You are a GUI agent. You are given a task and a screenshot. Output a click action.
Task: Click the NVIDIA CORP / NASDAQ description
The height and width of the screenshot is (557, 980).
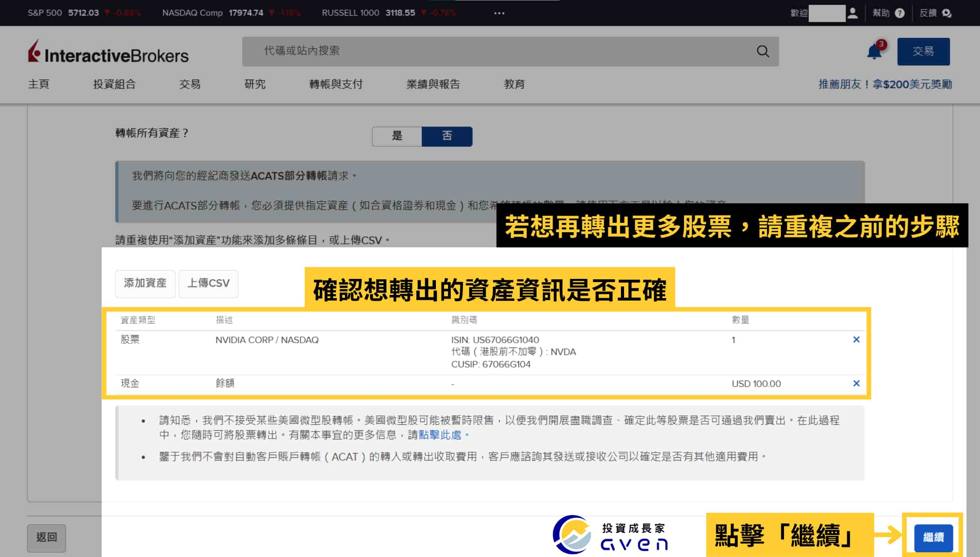(x=267, y=340)
